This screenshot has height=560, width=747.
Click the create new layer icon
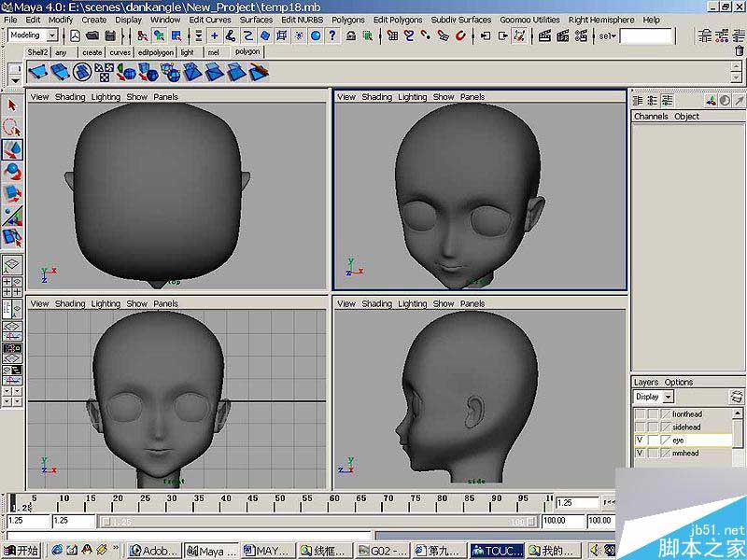tap(737, 397)
